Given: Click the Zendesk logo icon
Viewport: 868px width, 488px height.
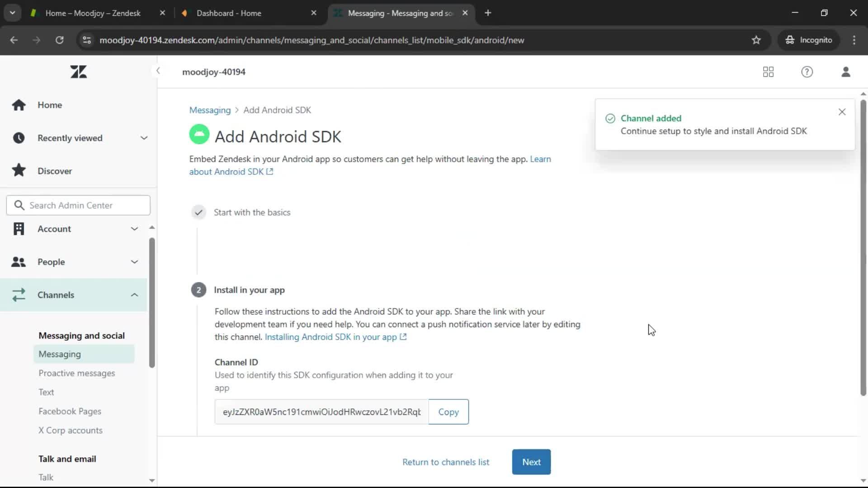Looking at the screenshot, I should click(x=79, y=72).
